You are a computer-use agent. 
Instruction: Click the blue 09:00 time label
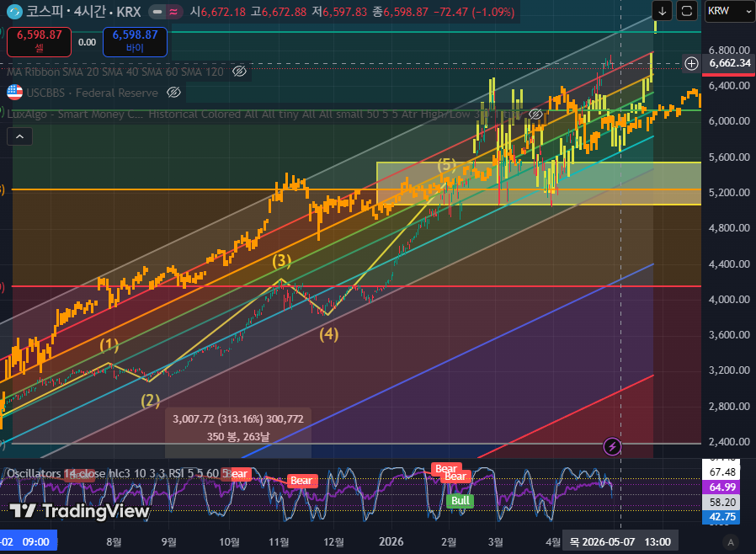coord(29,542)
